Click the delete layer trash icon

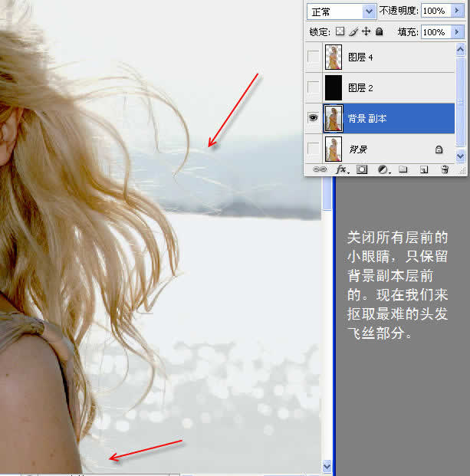tap(445, 169)
